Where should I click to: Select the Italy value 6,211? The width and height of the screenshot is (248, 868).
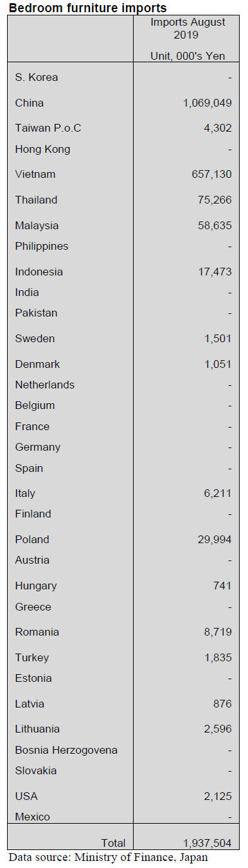(x=219, y=494)
